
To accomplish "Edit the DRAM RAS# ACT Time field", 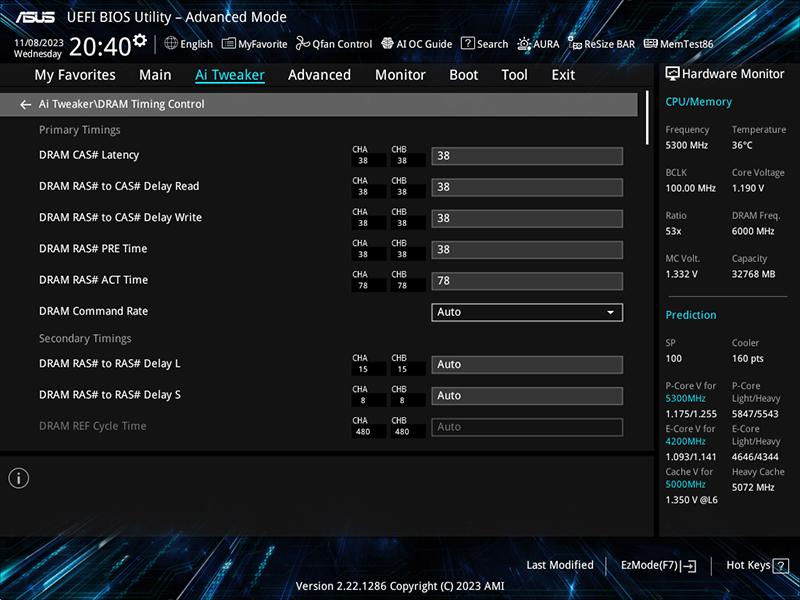I will (527, 281).
